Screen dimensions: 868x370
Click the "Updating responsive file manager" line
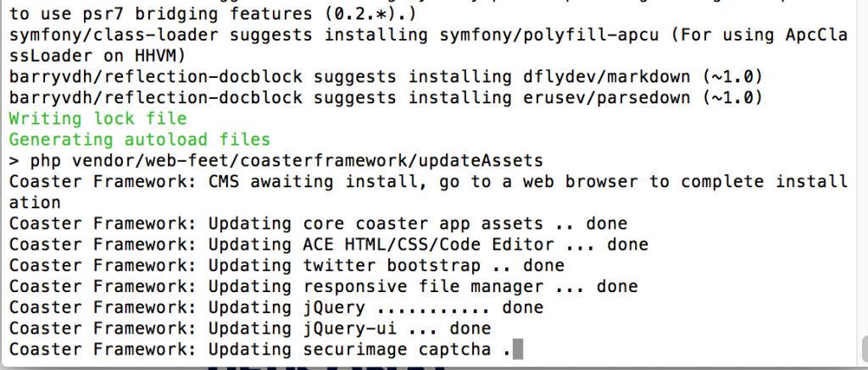click(323, 286)
